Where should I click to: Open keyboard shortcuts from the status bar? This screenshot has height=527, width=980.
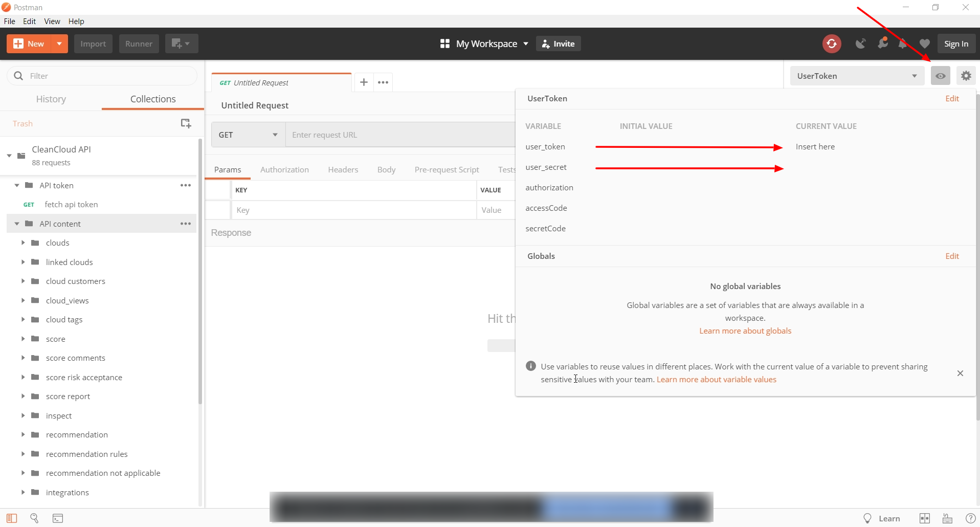(x=947, y=518)
